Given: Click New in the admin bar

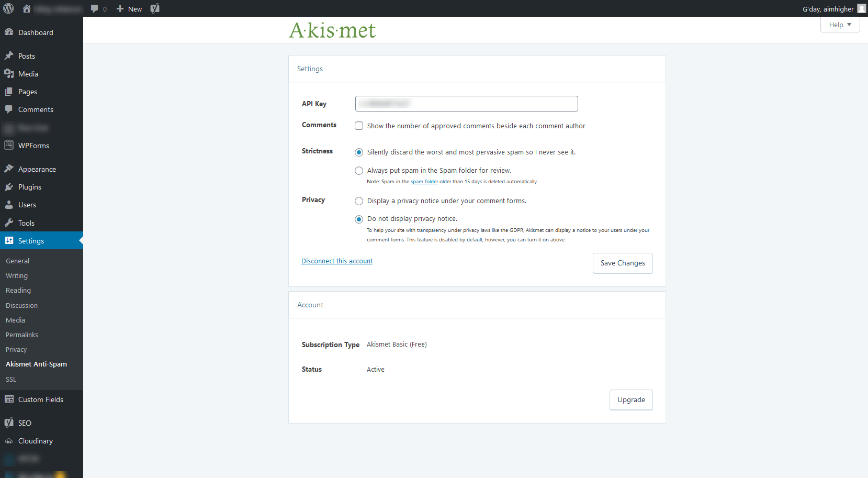Looking at the screenshot, I should [x=135, y=9].
